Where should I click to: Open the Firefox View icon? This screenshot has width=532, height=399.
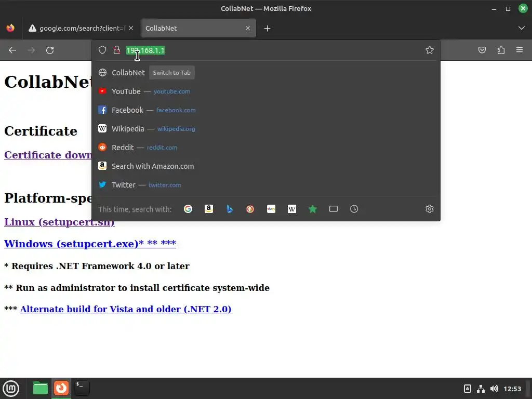coord(10,28)
